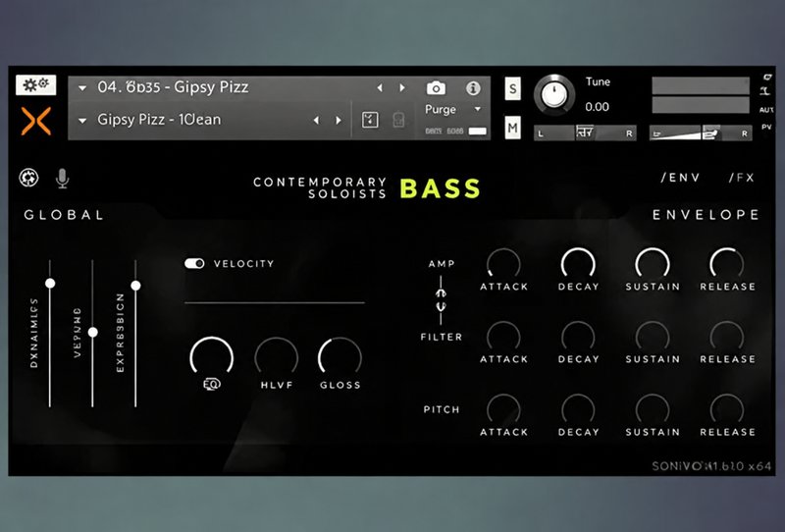This screenshot has width=785, height=532.
Task: Open the info icon
Action: (x=473, y=88)
